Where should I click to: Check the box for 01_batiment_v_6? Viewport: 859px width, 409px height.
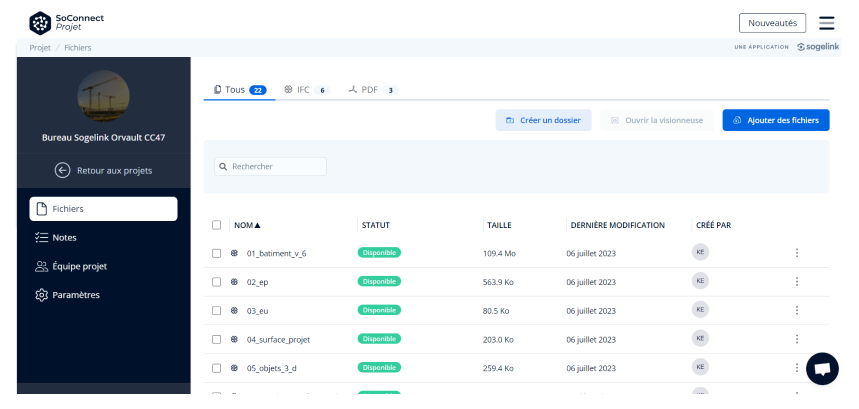(x=216, y=253)
